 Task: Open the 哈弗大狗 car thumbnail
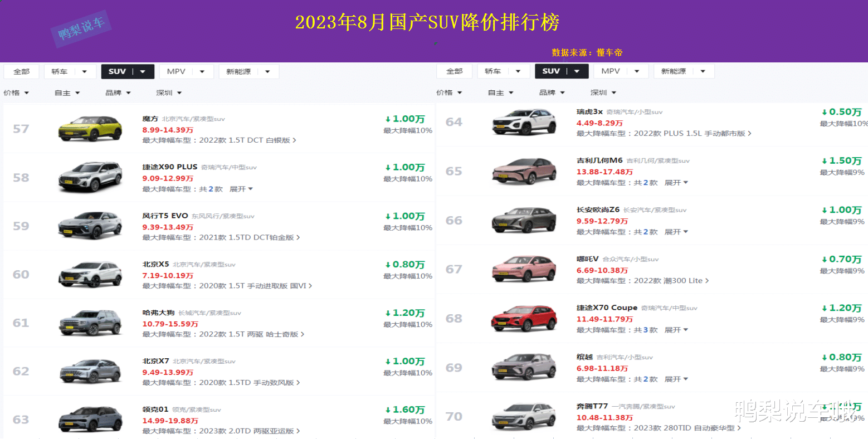coord(90,323)
